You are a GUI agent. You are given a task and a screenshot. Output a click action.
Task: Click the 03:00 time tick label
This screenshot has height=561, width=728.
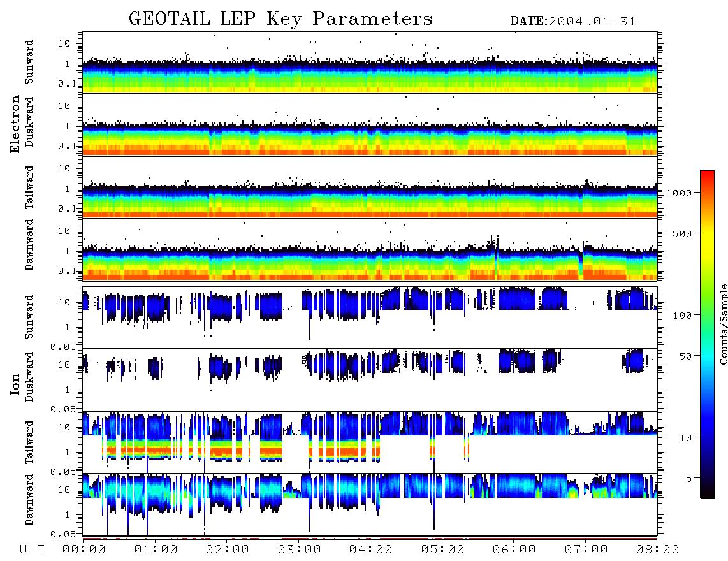pyautogui.click(x=300, y=550)
